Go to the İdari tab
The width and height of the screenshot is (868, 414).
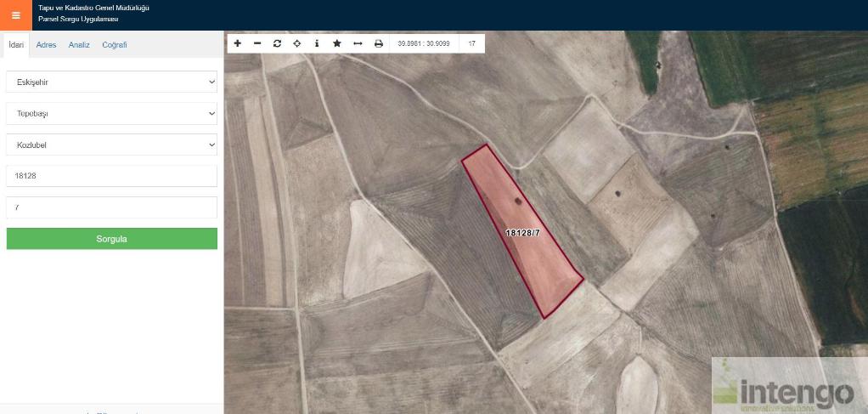coord(15,45)
